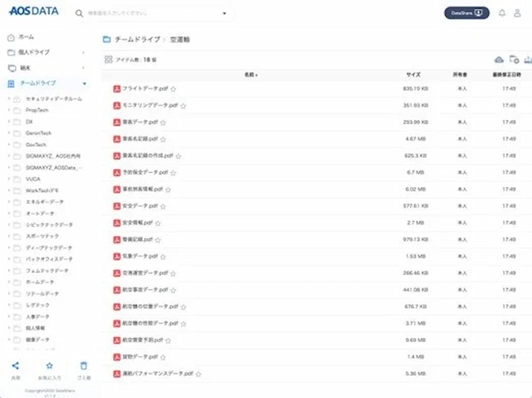This screenshot has width=532, height=398.
Task: Open the WorkTechデモ folder
Action: [42, 191]
